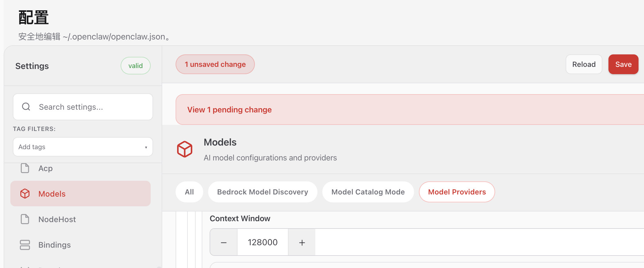The image size is (644, 268).
Task: Increase Context Window with plus button
Action: coord(302,242)
